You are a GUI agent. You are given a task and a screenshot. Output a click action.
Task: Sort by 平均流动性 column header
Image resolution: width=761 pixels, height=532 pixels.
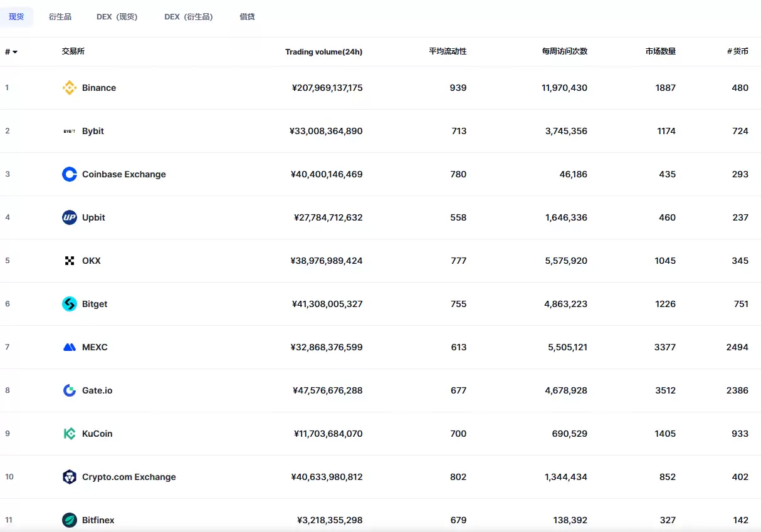pos(448,51)
